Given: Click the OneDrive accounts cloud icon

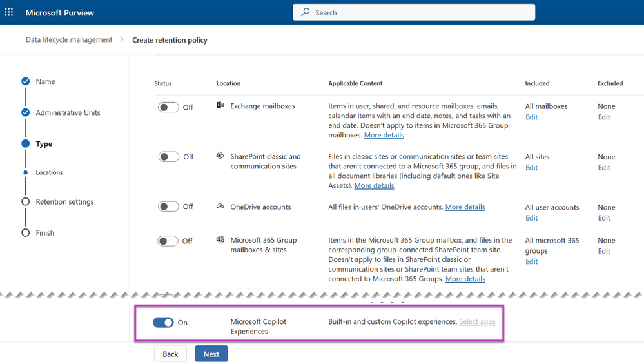Looking at the screenshot, I should click(220, 207).
